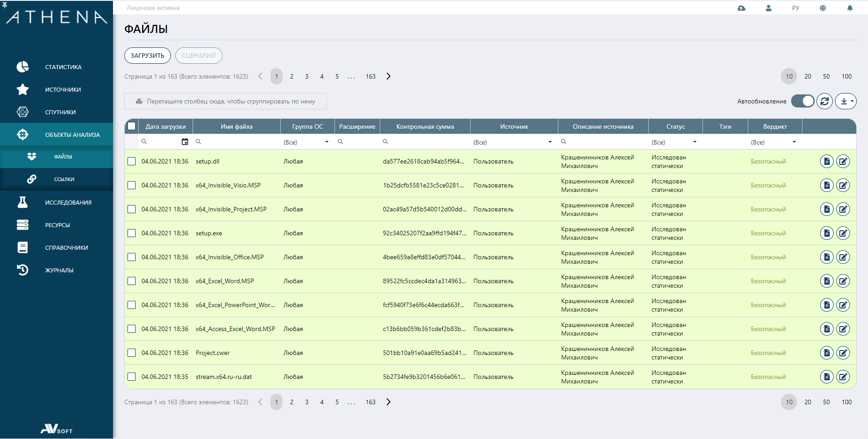
Task: Expand the Группа ОС filter dropdown
Action: click(327, 142)
